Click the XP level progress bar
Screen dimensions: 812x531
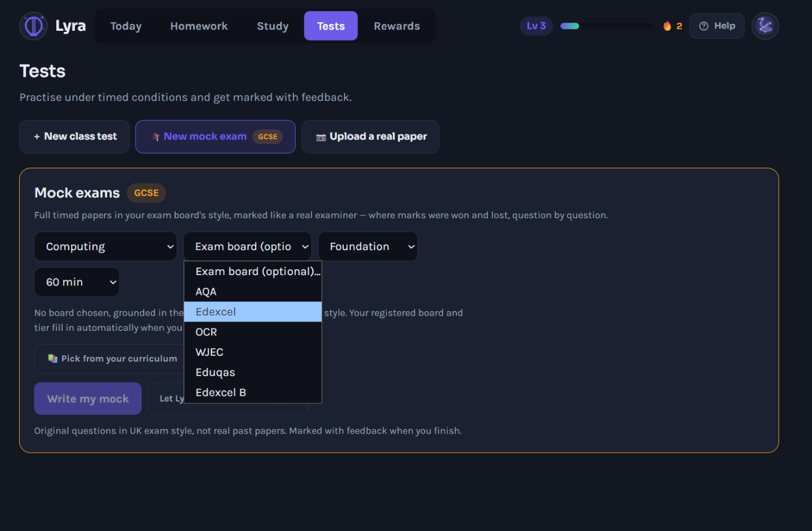[x=606, y=26]
